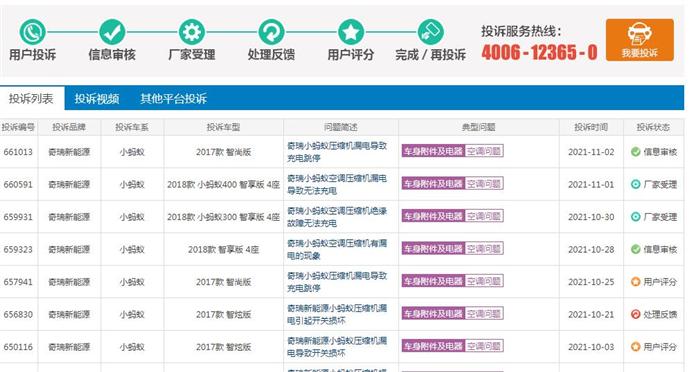Open complaint 650116 problem description link
Image resolution: width=700 pixels, height=372 pixels.
click(x=337, y=347)
